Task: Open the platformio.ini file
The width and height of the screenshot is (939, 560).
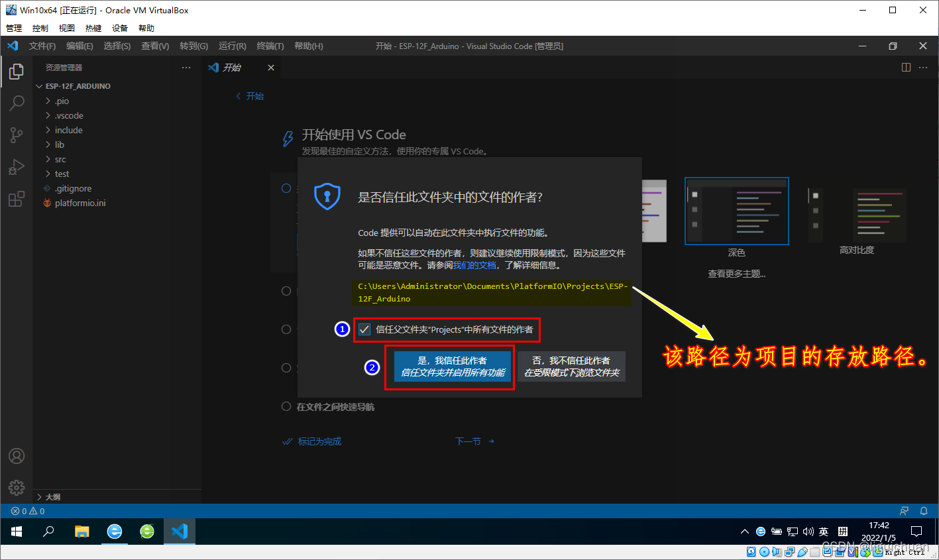Action: (117, 203)
